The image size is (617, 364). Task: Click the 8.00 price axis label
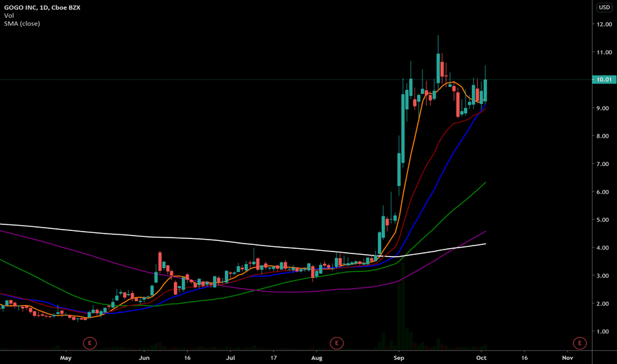pyautogui.click(x=603, y=136)
